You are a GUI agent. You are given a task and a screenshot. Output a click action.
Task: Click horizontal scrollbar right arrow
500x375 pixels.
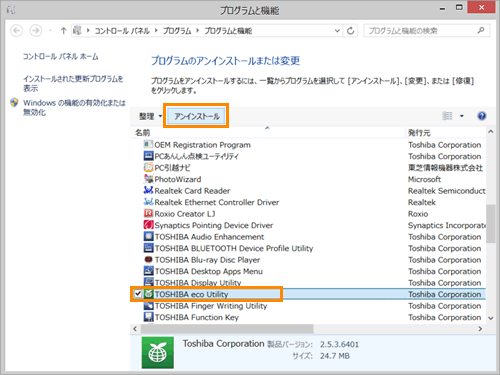480,329
